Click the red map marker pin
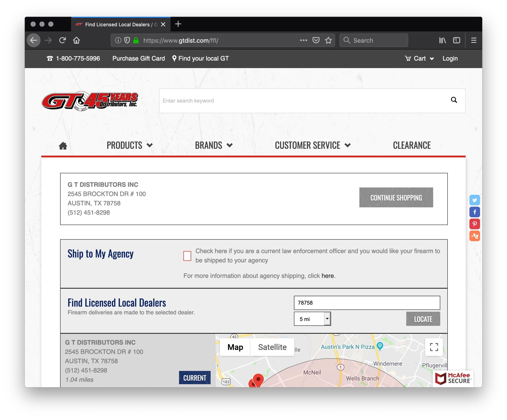 coord(258,380)
